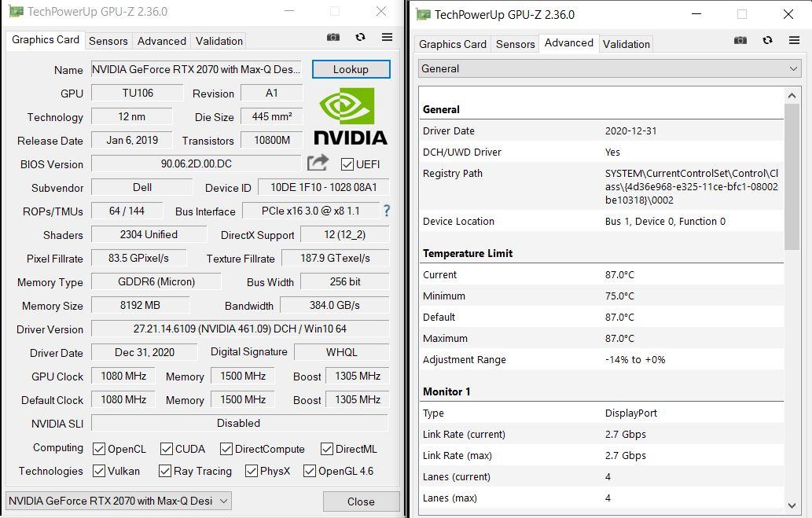The width and height of the screenshot is (812, 518).
Task: Open Graphics Card tab in left window
Action: pyautogui.click(x=46, y=40)
